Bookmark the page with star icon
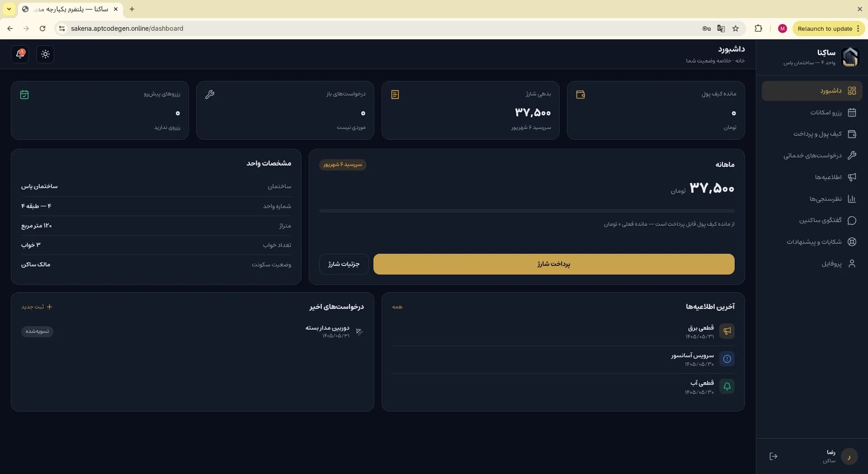This screenshot has height=474, width=868. [x=736, y=28]
